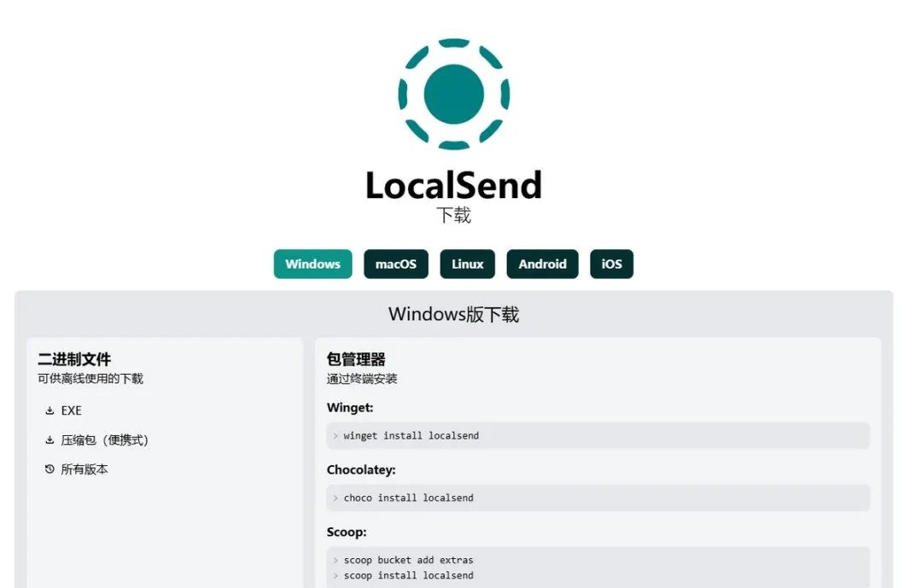Click the Winget: label

click(x=350, y=407)
